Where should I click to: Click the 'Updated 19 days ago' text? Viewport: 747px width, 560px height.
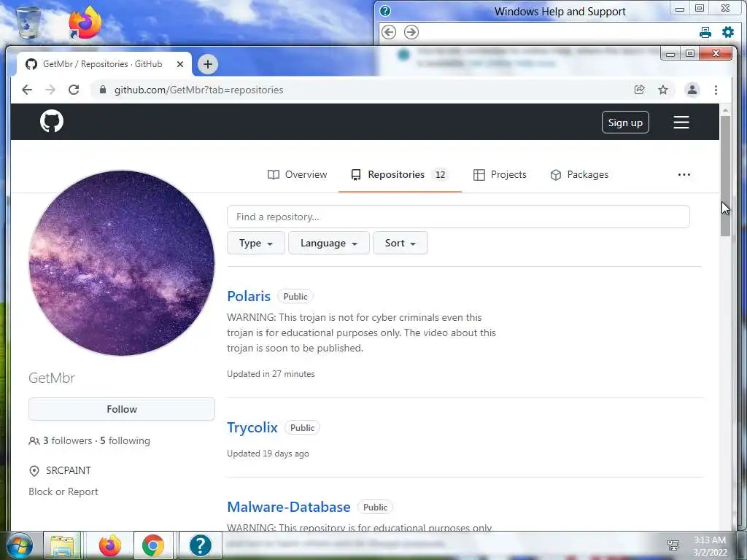click(268, 454)
